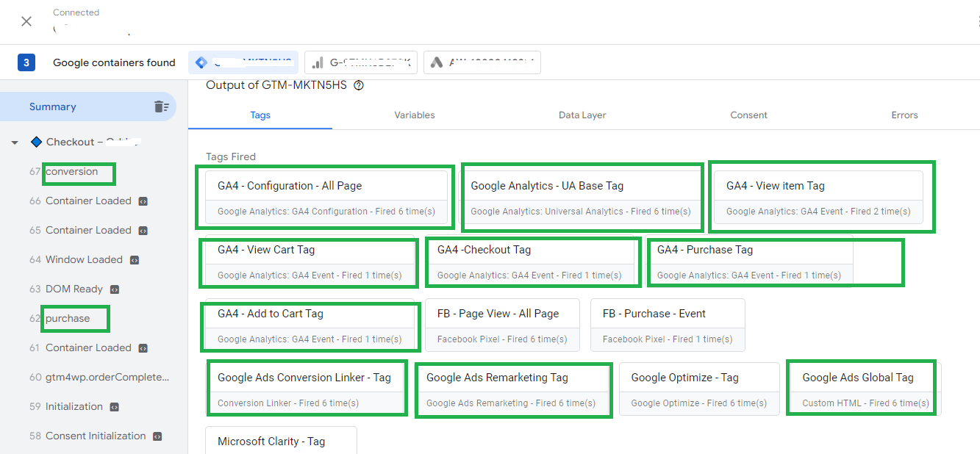The width and height of the screenshot is (980, 454).
Task: Open Google Optimize - Tag card
Action: coord(699,389)
